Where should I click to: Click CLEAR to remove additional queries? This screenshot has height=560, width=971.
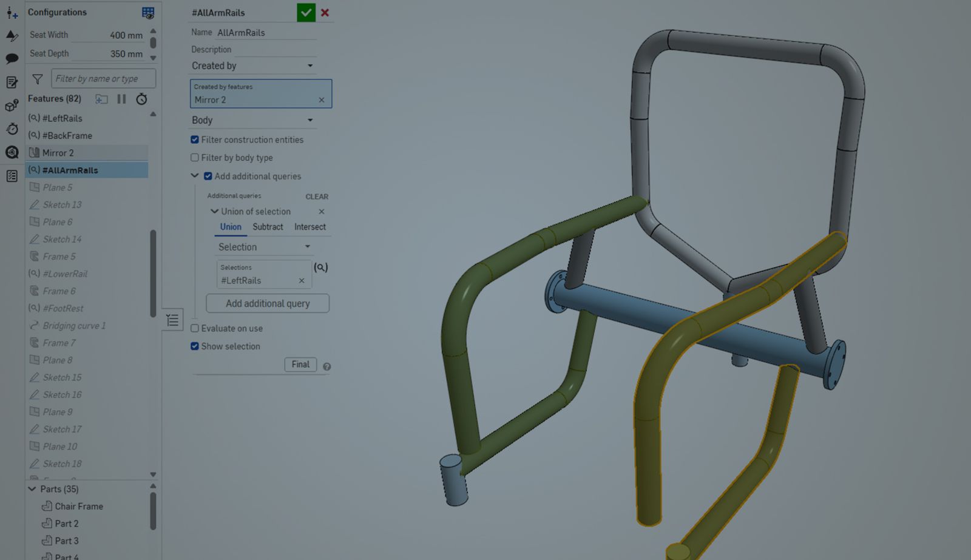click(317, 196)
